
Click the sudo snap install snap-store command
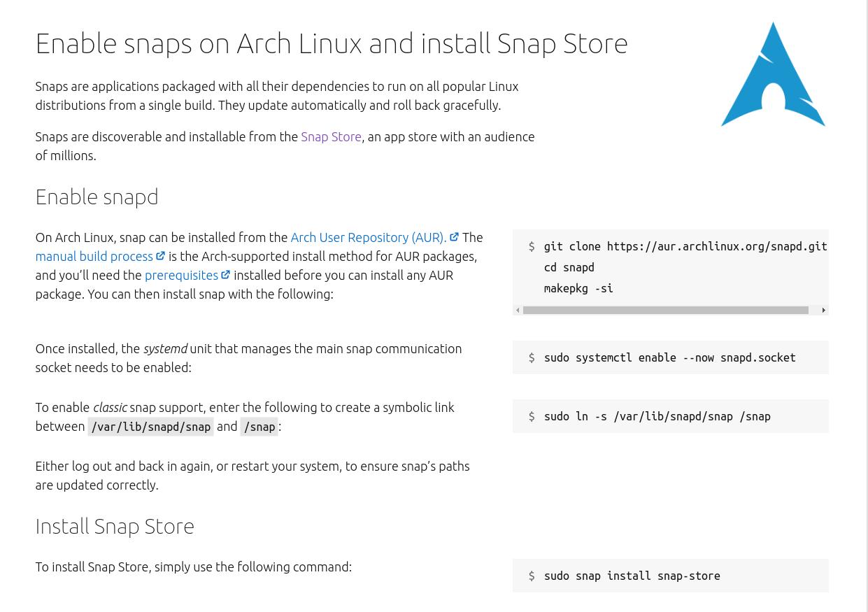tap(632, 576)
